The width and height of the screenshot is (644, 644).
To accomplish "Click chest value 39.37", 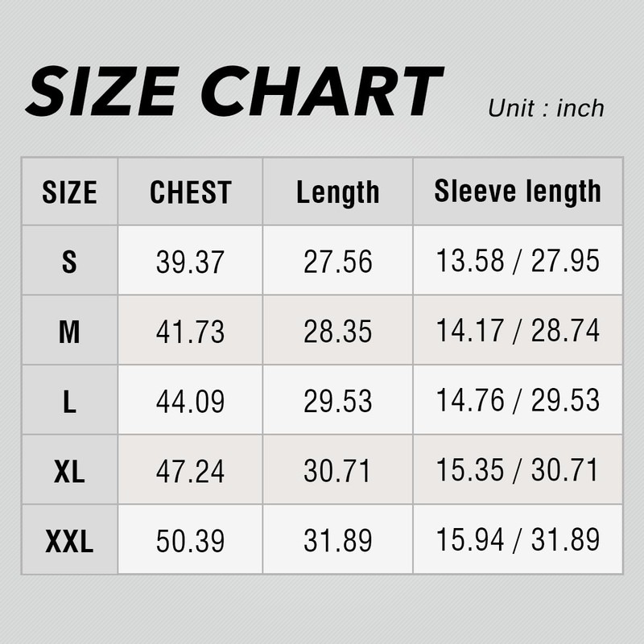I will (191, 262).
